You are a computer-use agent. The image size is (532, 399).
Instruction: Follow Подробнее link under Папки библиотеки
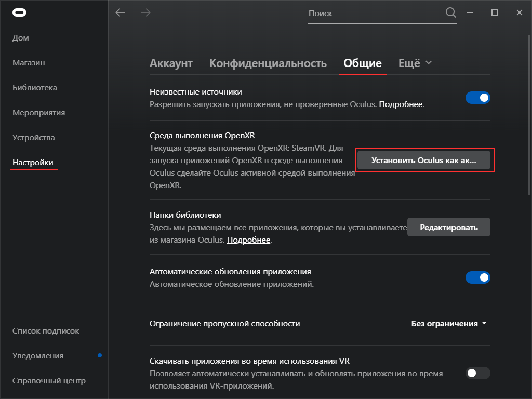248,240
